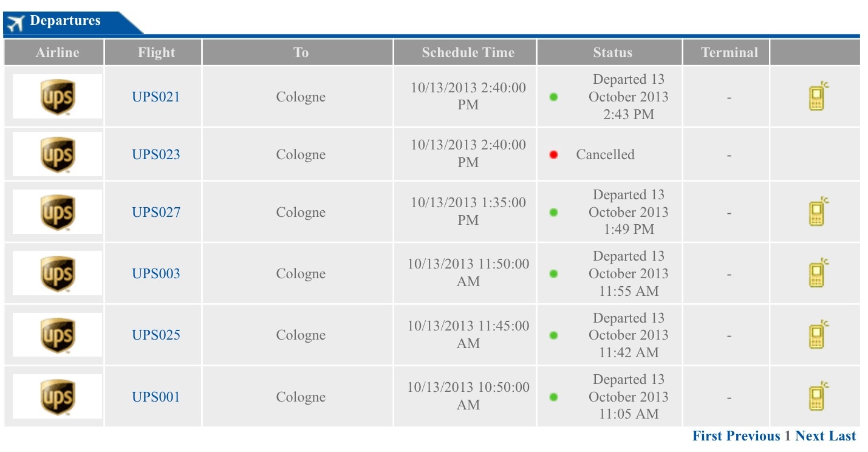Open flight UPS003 link

click(156, 273)
